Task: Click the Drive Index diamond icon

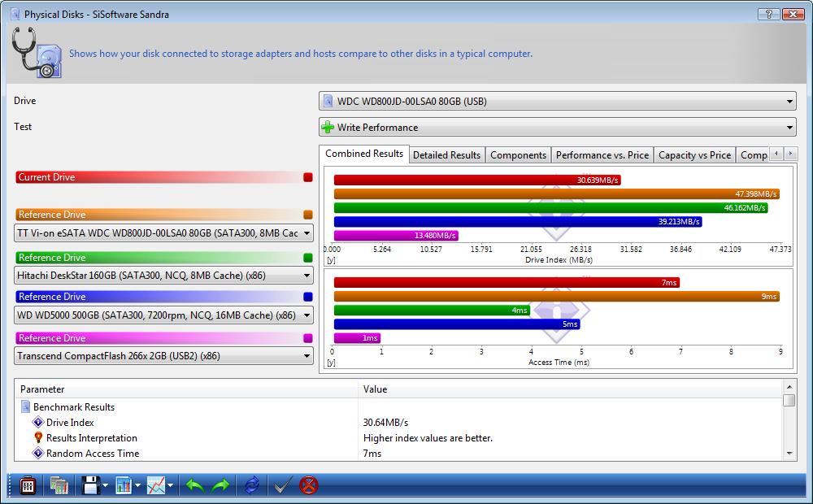Action: (x=38, y=422)
